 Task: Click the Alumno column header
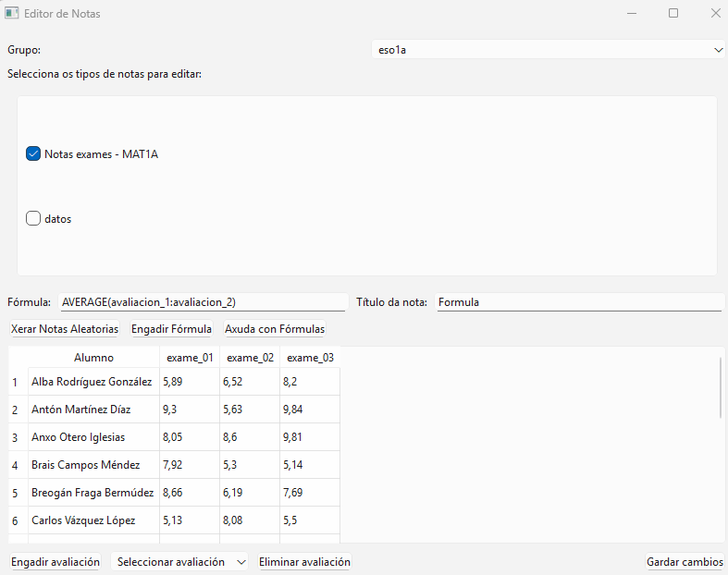tap(93, 358)
